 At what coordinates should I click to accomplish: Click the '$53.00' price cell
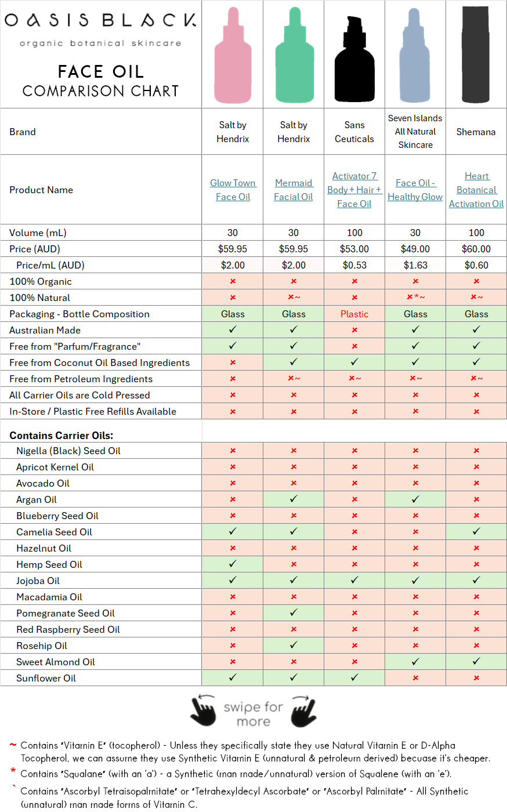(354, 249)
